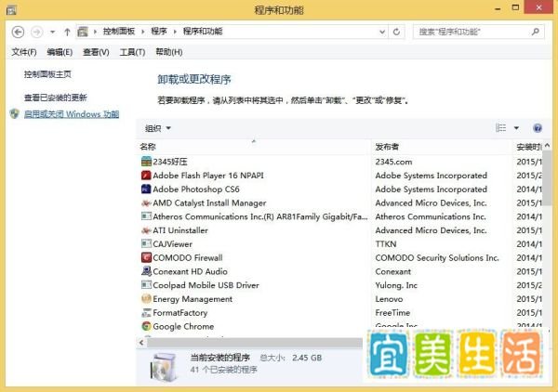Open the recent locations dropdown arrow

coord(52,32)
